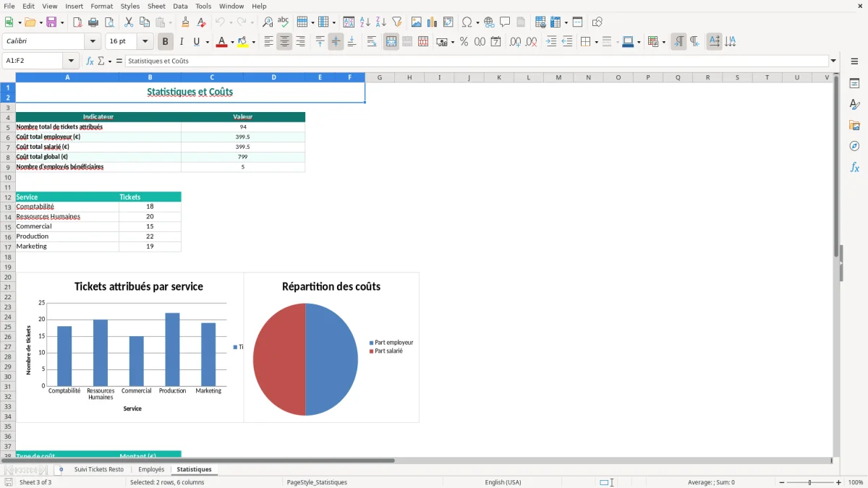Open Conditional Formatting dropdown arrow
Viewport: 868px width, 488px height.
point(663,42)
